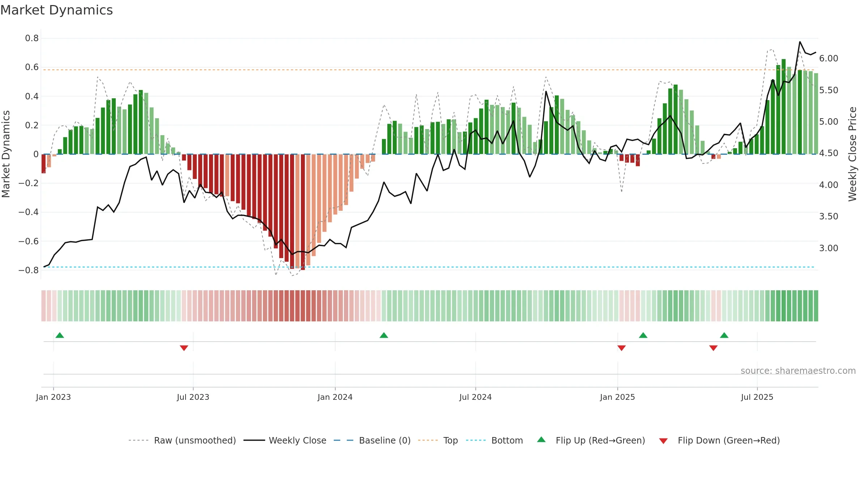Toggle the Top legend entry
Screen dimensions: 868x488
tap(438, 440)
